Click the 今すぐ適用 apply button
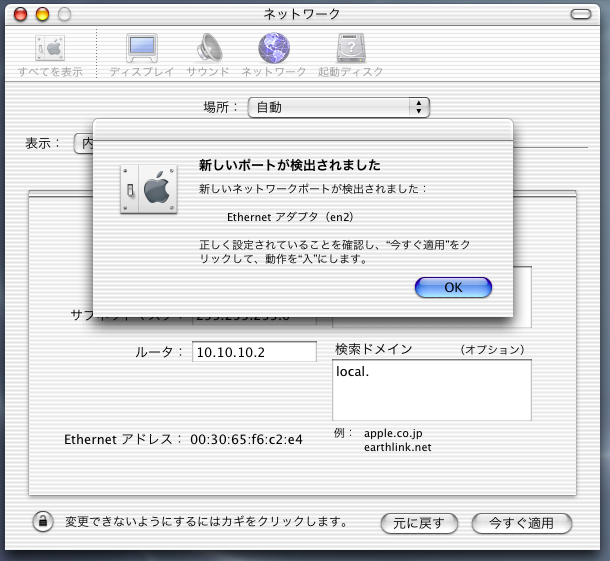The width and height of the screenshot is (610, 561). pyautogui.click(x=522, y=523)
